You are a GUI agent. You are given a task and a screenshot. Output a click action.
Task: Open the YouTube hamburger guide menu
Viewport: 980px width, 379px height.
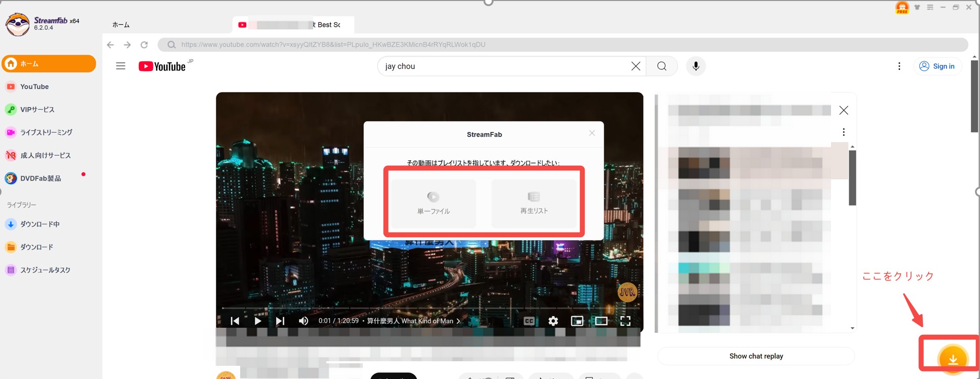(x=121, y=66)
